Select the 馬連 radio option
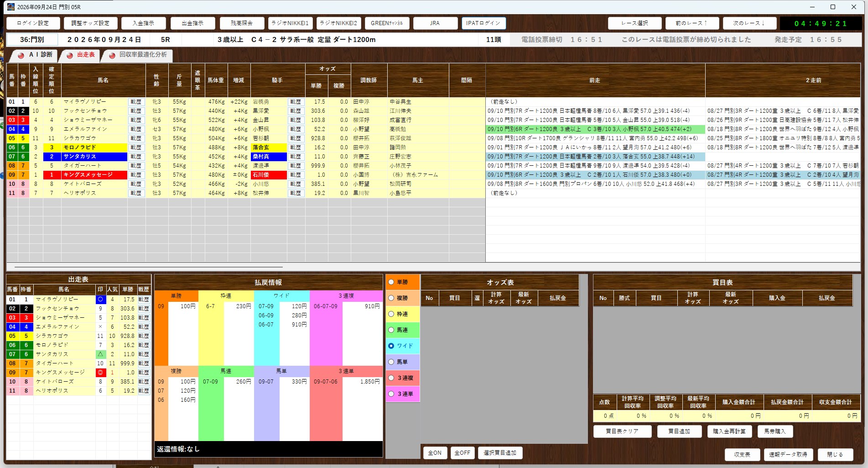 click(391, 330)
